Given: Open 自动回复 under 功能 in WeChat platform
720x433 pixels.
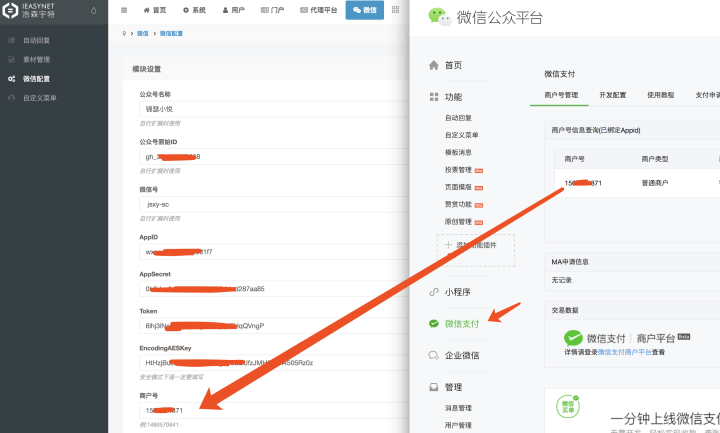Looking at the screenshot, I should click(x=458, y=118).
